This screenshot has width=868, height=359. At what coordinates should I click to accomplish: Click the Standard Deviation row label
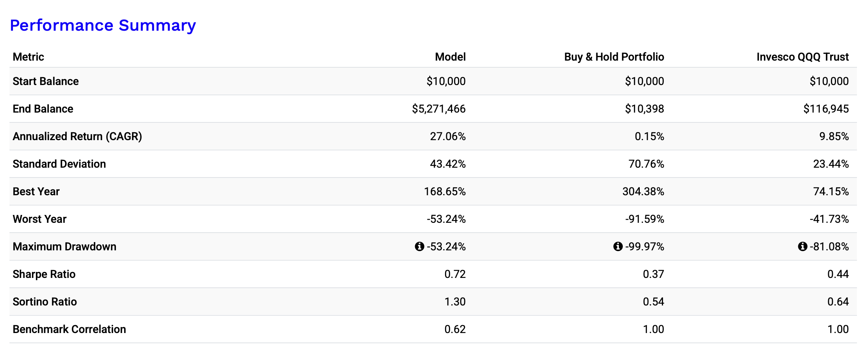click(x=59, y=164)
